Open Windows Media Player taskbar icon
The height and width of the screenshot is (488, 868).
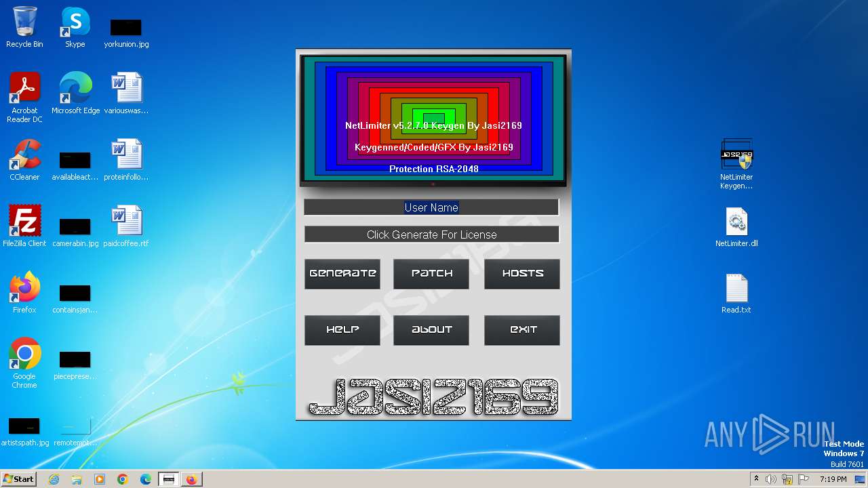pyautogui.click(x=100, y=479)
